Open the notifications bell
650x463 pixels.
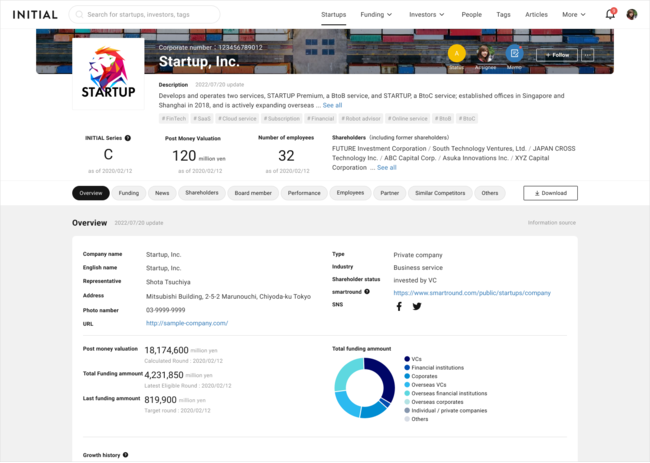(610, 15)
